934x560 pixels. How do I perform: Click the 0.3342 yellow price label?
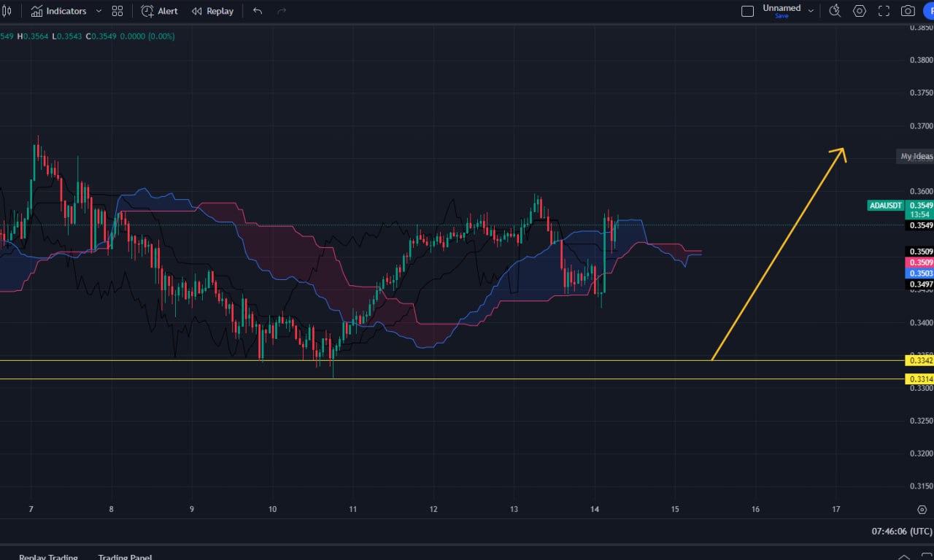pos(919,360)
